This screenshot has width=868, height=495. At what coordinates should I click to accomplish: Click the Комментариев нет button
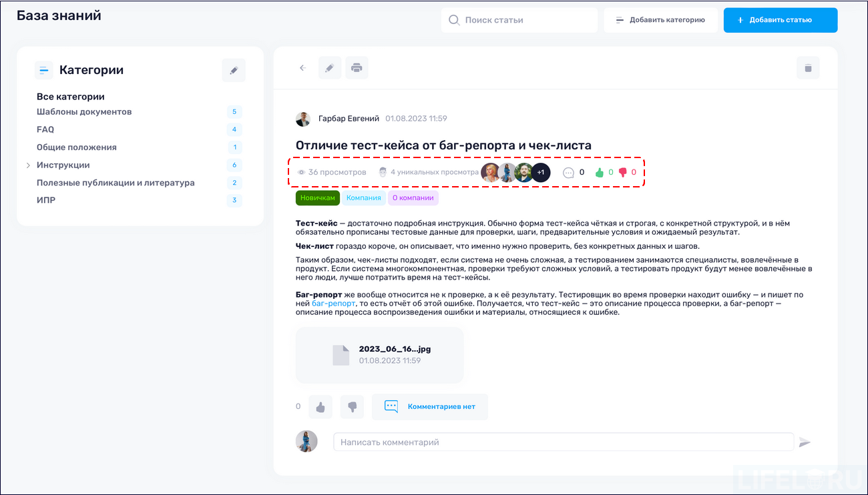coord(430,407)
